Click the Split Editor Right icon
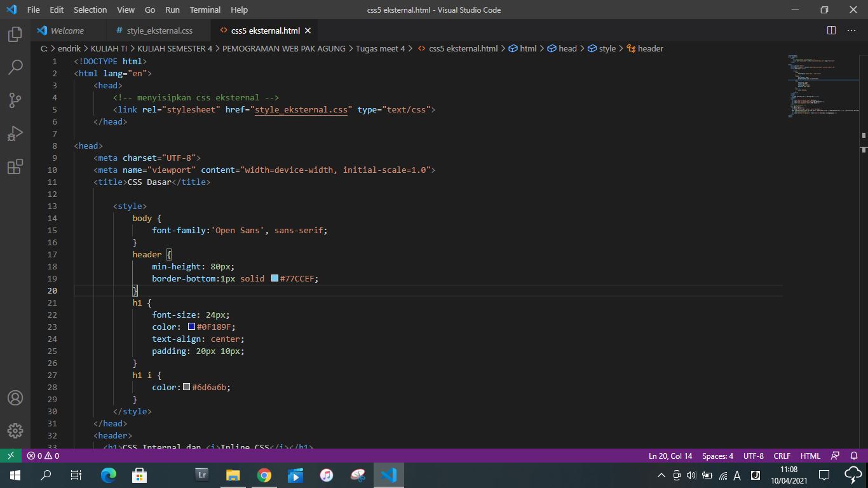This screenshot has height=488, width=868. click(x=831, y=30)
